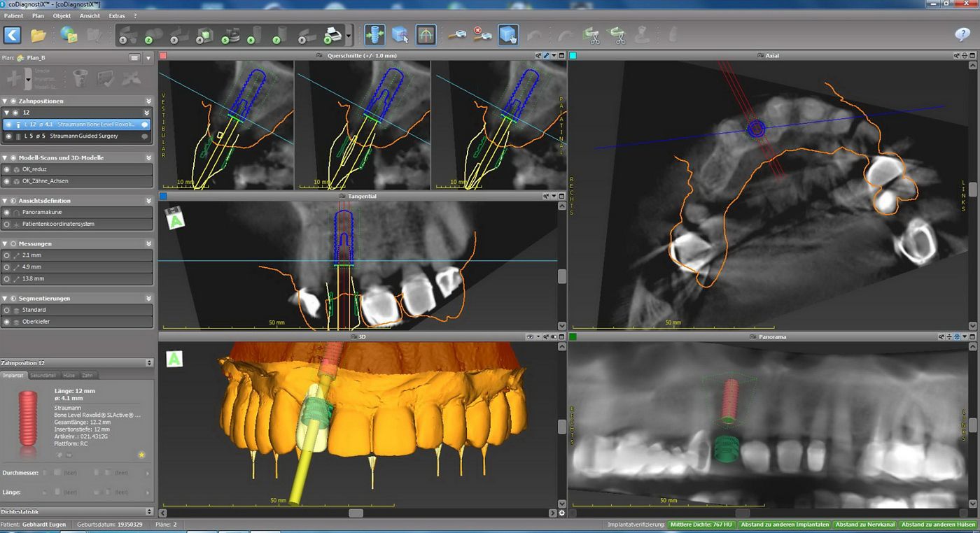
Task: Open help via blue question mark icon
Action: pyautogui.click(x=962, y=34)
